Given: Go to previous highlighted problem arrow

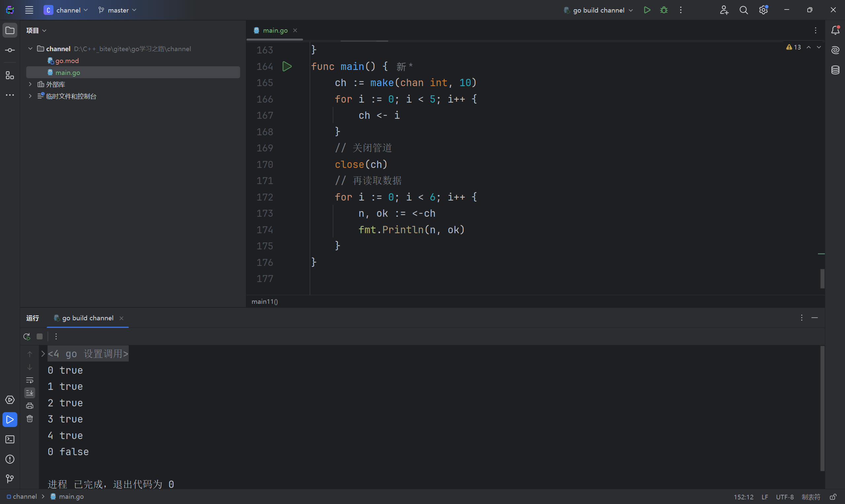Looking at the screenshot, I should tap(809, 47).
